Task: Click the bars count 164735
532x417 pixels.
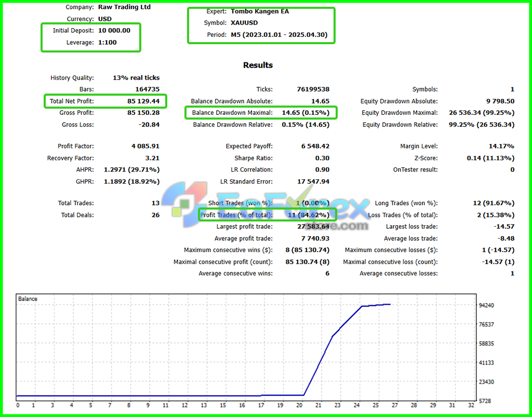Action: click(x=147, y=89)
